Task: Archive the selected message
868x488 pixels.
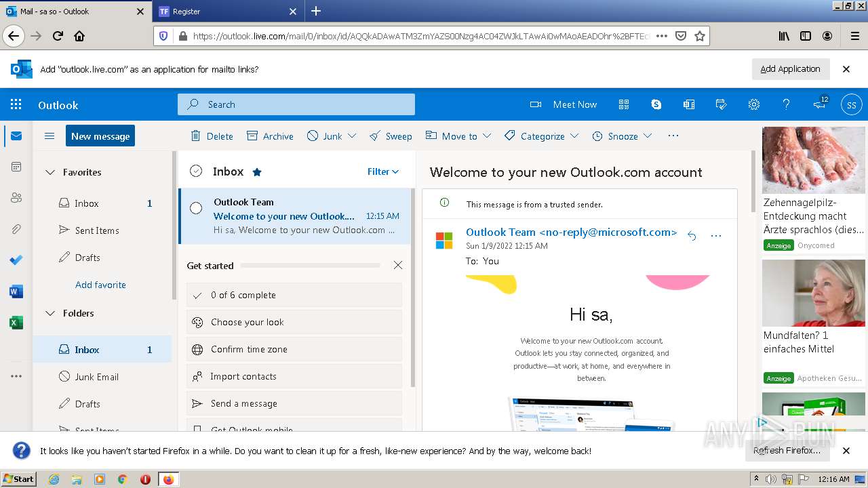Action: pyautogui.click(x=270, y=136)
